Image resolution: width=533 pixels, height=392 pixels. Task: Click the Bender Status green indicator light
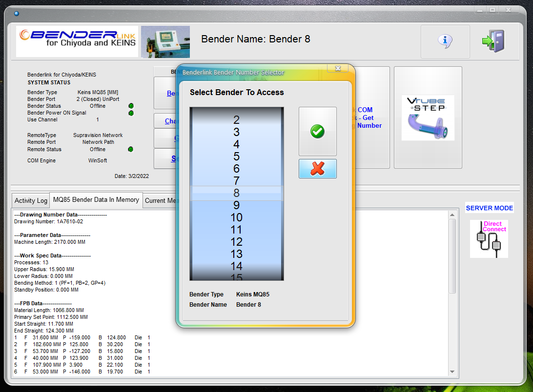click(131, 106)
